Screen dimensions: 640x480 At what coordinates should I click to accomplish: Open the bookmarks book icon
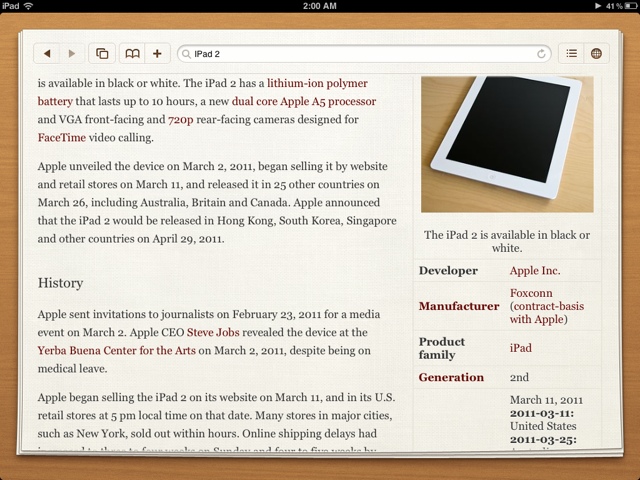132,53
